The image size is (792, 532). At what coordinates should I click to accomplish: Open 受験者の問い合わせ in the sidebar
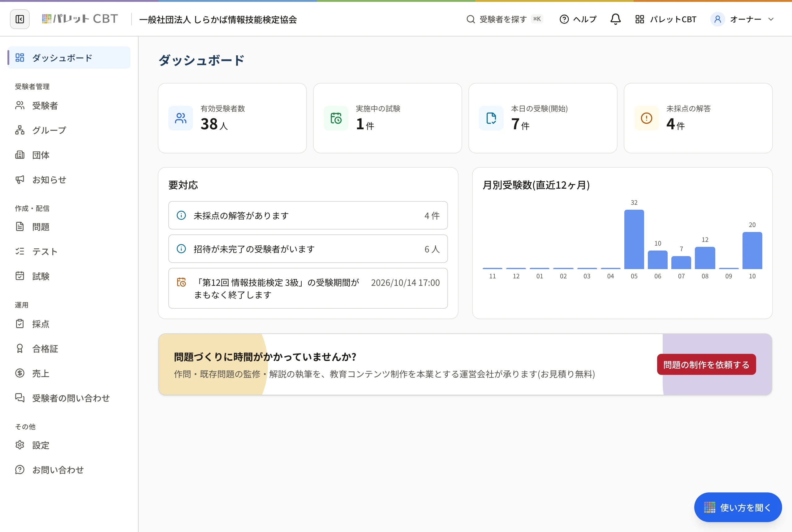(69, 398)
